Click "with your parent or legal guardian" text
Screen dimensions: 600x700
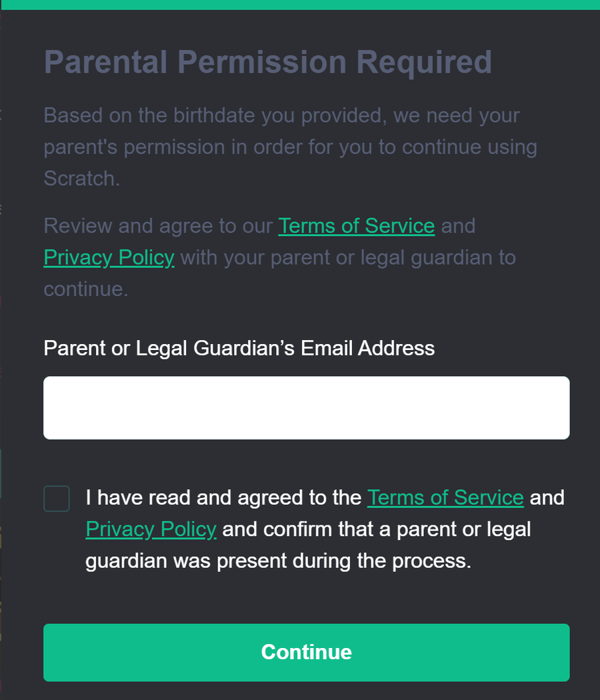[347, 257]
